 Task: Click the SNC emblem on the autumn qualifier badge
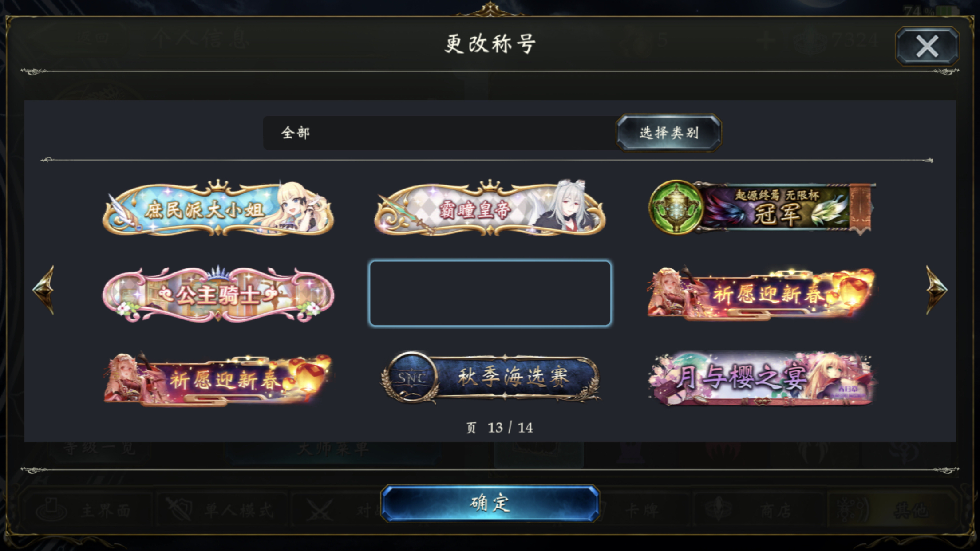coord(411,378)
